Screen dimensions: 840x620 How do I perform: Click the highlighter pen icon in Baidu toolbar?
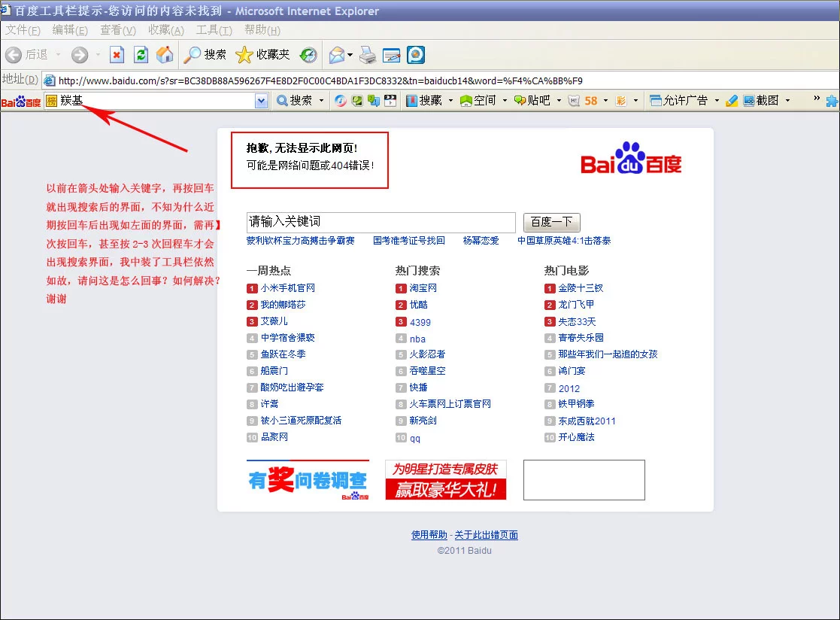[x=732, y=100]
